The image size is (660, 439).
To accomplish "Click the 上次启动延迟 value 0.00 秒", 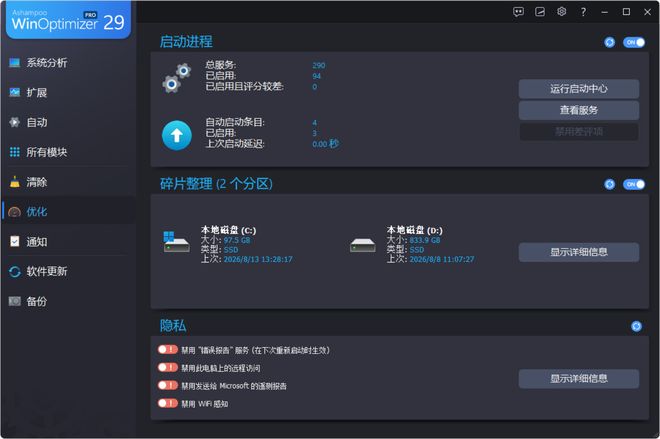I will coord(325,144).
